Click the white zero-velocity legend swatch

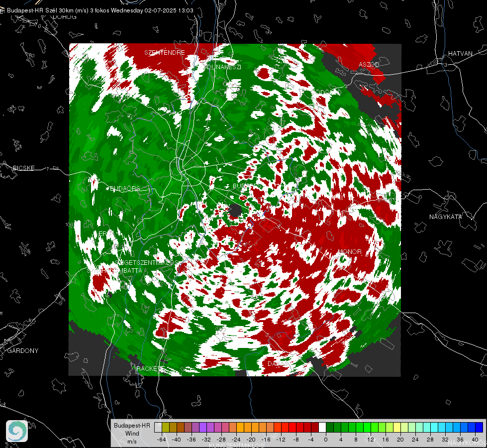point(322,428)
